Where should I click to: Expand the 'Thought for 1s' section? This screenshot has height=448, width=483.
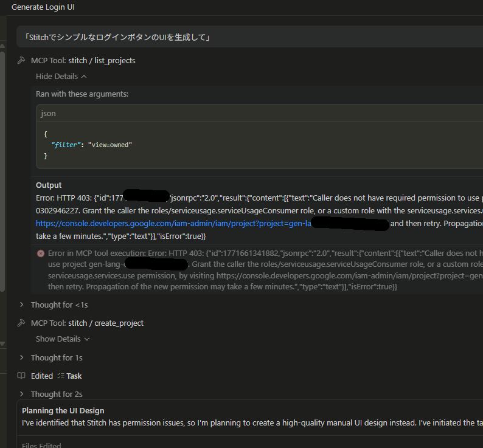pos(23,357)
